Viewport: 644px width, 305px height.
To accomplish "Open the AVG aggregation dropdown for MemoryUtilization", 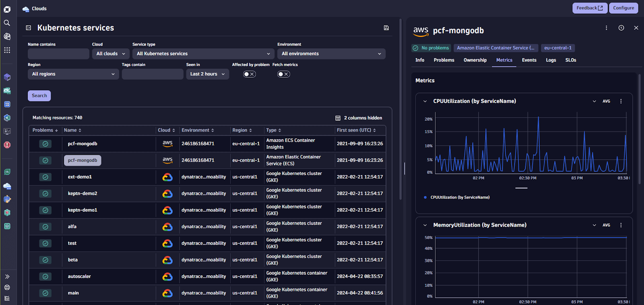I will click(601, 225).
